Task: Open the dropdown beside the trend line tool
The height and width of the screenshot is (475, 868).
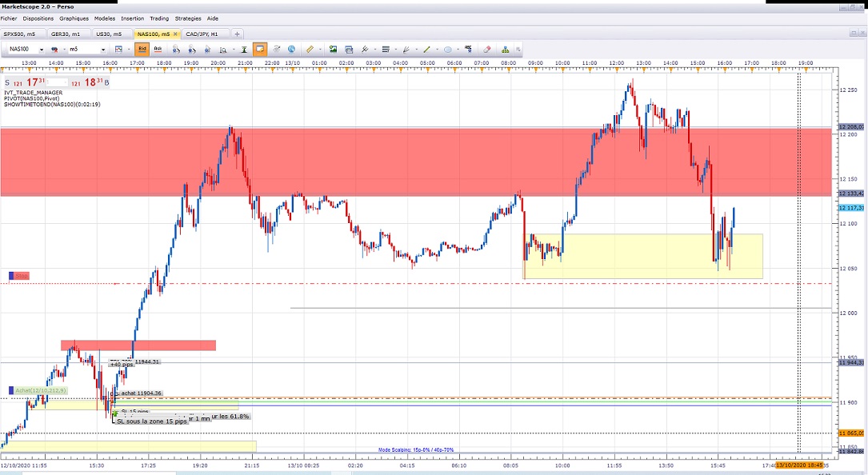Action: [x=438, y=50]
